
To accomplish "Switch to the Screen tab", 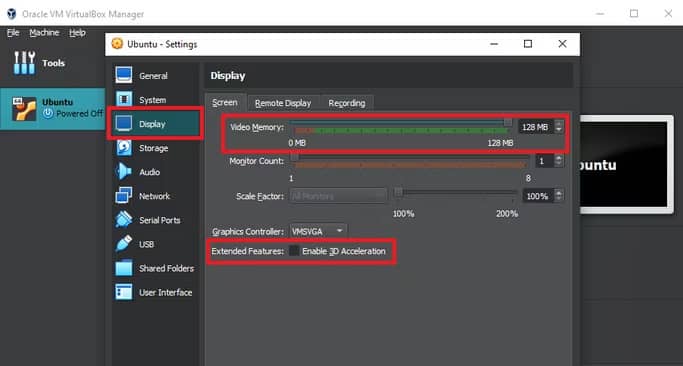I will (x=225, y=103).
